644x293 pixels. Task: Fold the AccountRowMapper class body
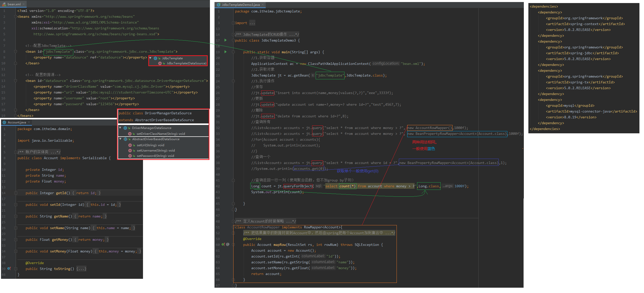coord(233,227)
